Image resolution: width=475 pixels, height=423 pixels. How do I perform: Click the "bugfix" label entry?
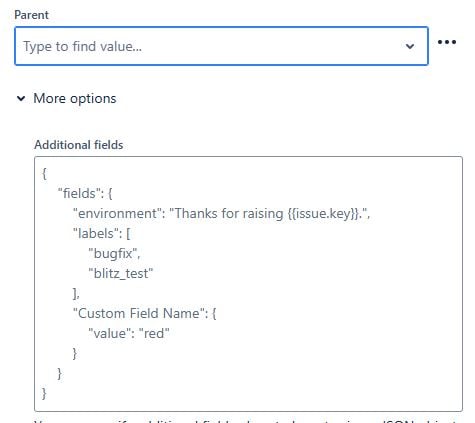pyautogui.click(x=114, y=254)
